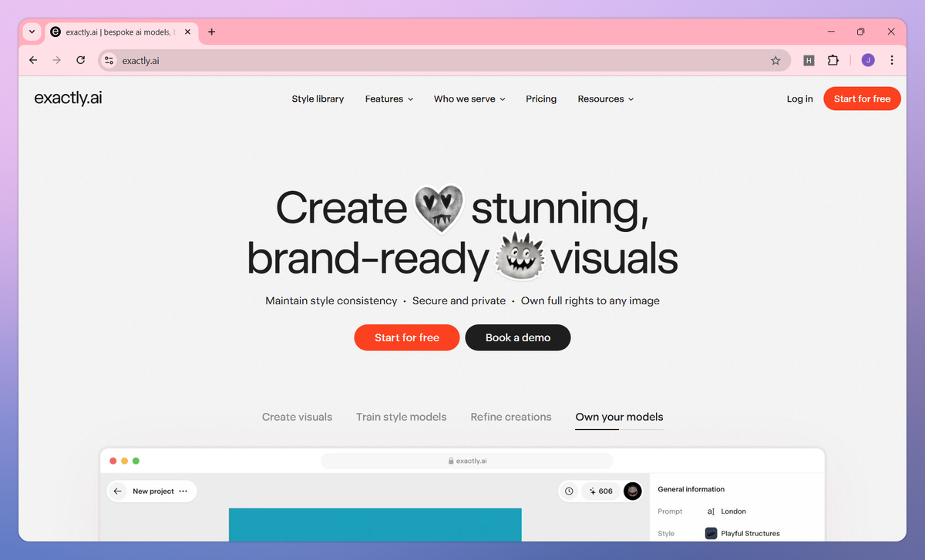
Task: Click the teal canvas image in demo
Action: [375, 525]
